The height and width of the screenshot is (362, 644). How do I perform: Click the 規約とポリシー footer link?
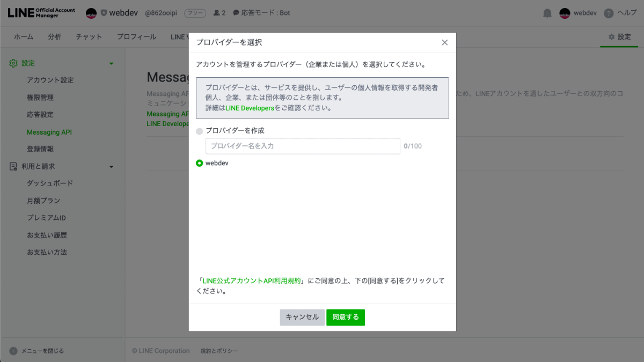point(219,351)
